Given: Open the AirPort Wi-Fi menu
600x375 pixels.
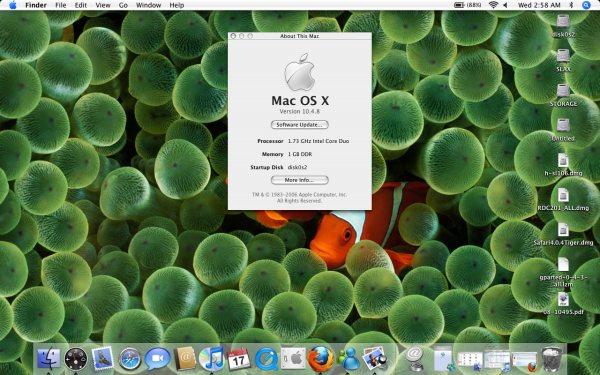Looking at the screenshot, I should point(493,5).
